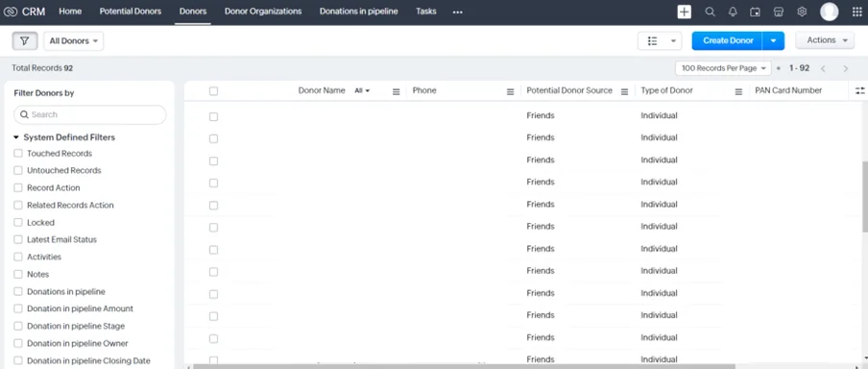Check the Record Action filter
Viewport: 868px width, 369px height.
[18, 187]
